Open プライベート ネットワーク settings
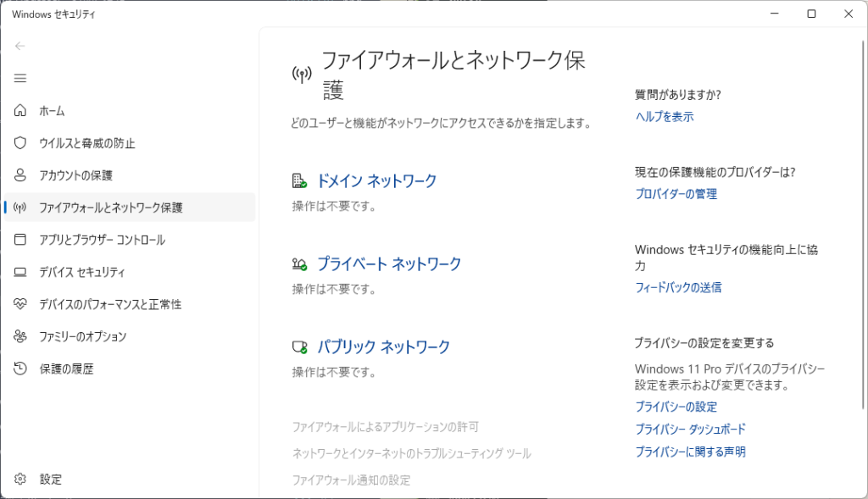 pyautogui.click(x=388, y=263)
